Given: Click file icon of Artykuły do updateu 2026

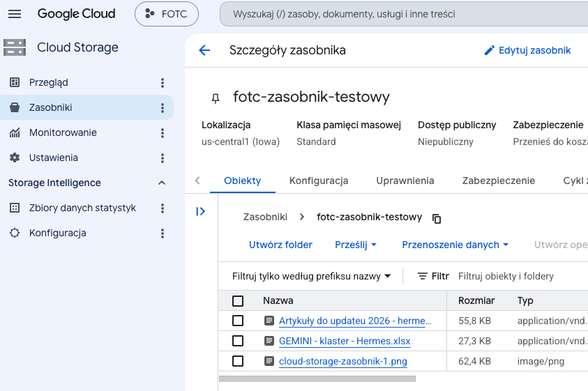Looking at the screenshot, I should (x=269, y=321).
